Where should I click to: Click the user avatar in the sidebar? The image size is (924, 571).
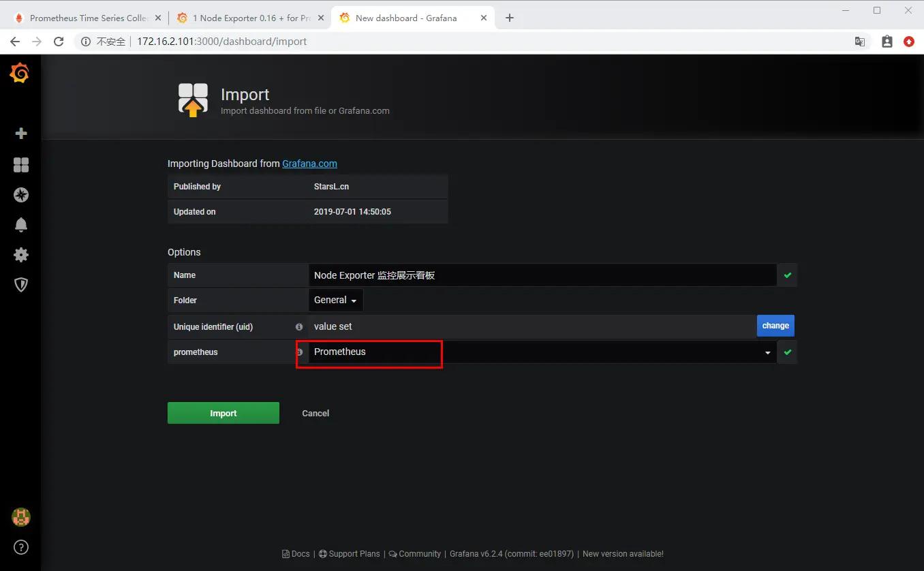[x=21, y=517]
